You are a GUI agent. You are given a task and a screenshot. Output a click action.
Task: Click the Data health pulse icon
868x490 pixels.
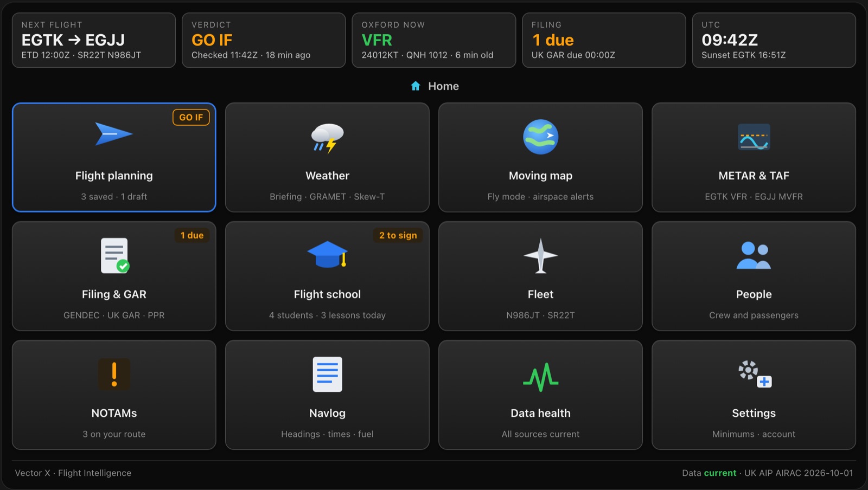(540, 377)
